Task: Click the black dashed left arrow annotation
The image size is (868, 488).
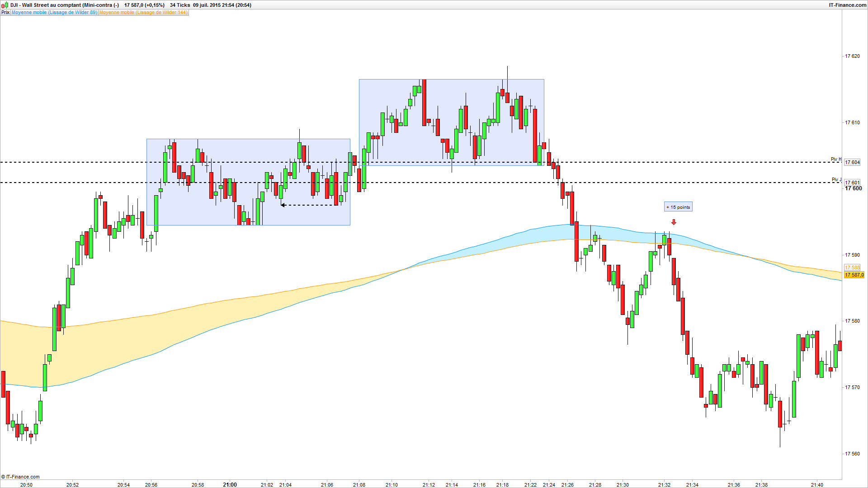Action: coord(309,205)
